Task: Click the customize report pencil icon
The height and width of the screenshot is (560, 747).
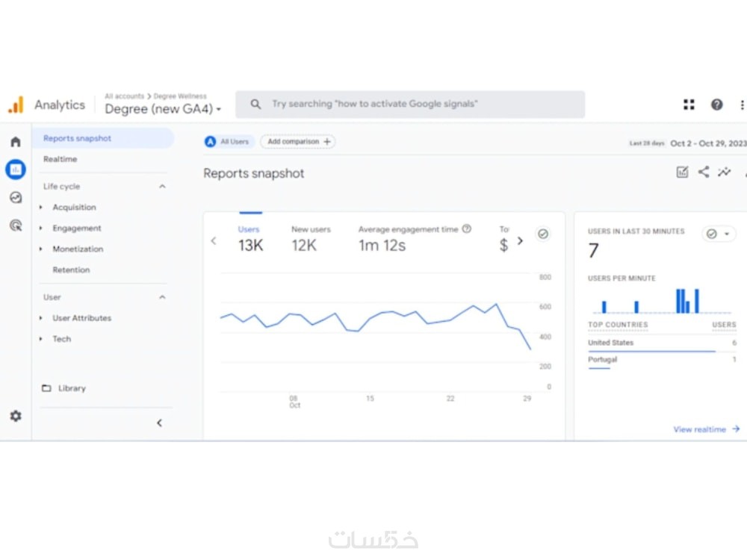Action: point(682,172)
